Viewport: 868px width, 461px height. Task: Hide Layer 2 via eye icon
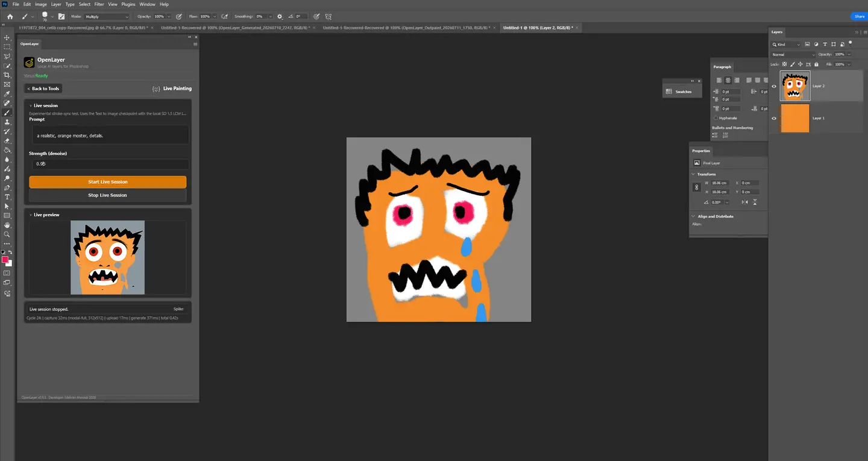(x=774, y=86)
